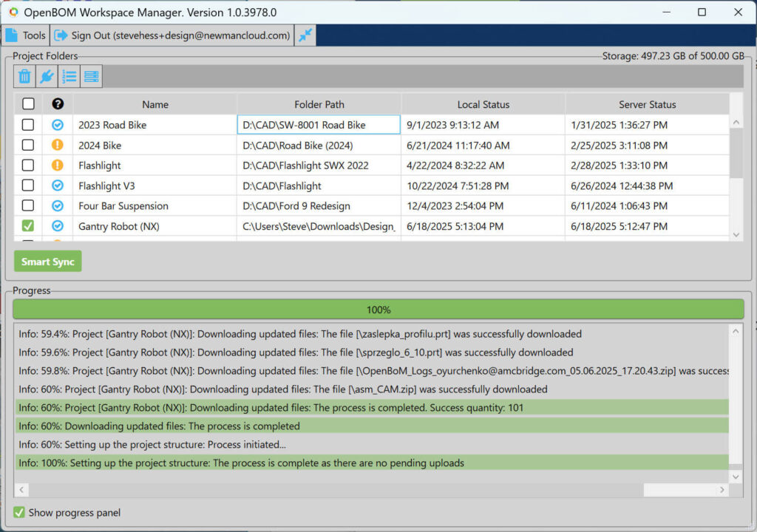This screenshot has height=532, width=757.
Task: Click the project table's vertical scrollbar thumb
Action: click(x=736, y=154)
